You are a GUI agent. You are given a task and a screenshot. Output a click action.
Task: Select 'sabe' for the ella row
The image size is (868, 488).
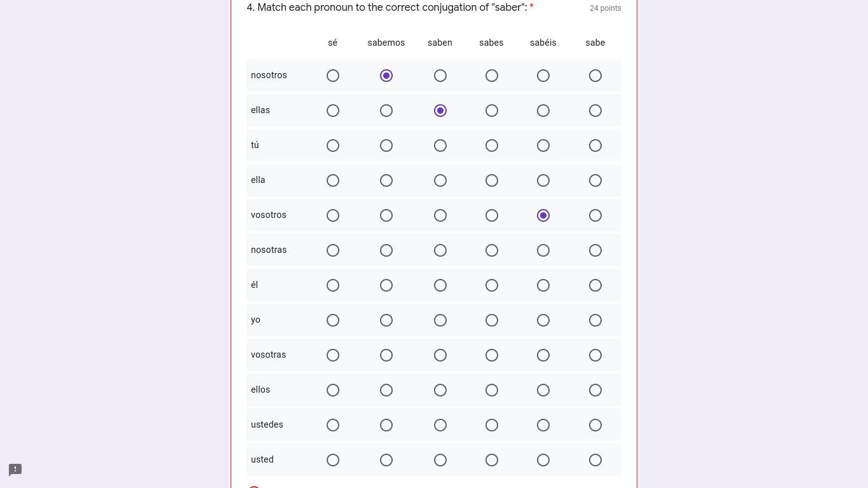click(x=595, y=180)
